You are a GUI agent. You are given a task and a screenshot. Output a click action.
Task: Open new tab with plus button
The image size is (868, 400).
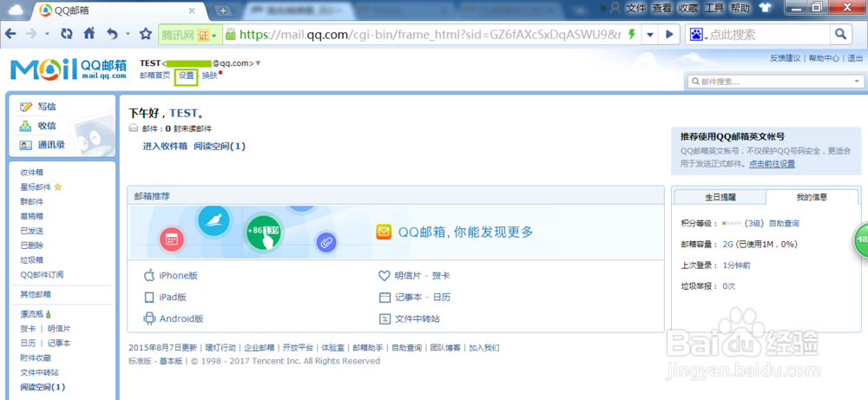[223, 10]
